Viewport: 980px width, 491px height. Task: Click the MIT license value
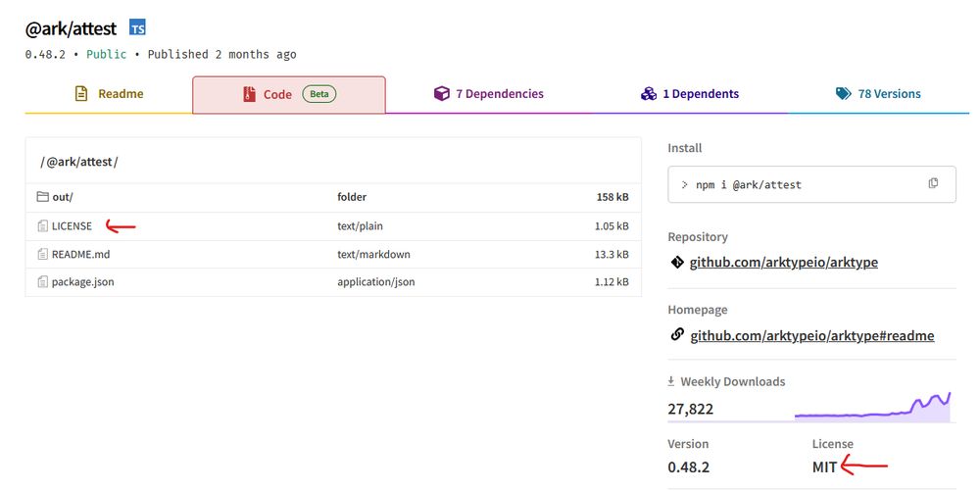pos(824,467)
